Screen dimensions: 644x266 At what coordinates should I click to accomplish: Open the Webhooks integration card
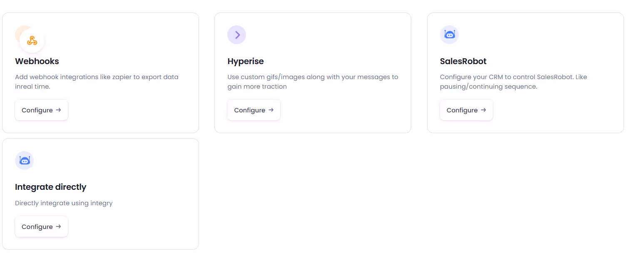[x=100, y=72]
